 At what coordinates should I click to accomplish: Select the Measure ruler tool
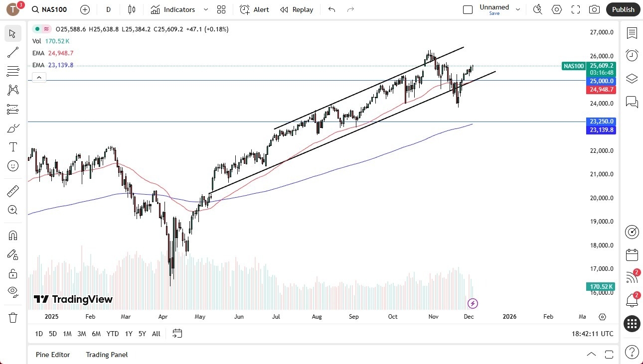(13, 191)
